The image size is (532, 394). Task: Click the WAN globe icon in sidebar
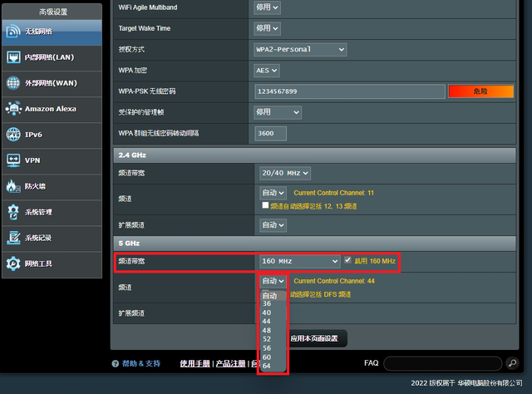point(13,83)
